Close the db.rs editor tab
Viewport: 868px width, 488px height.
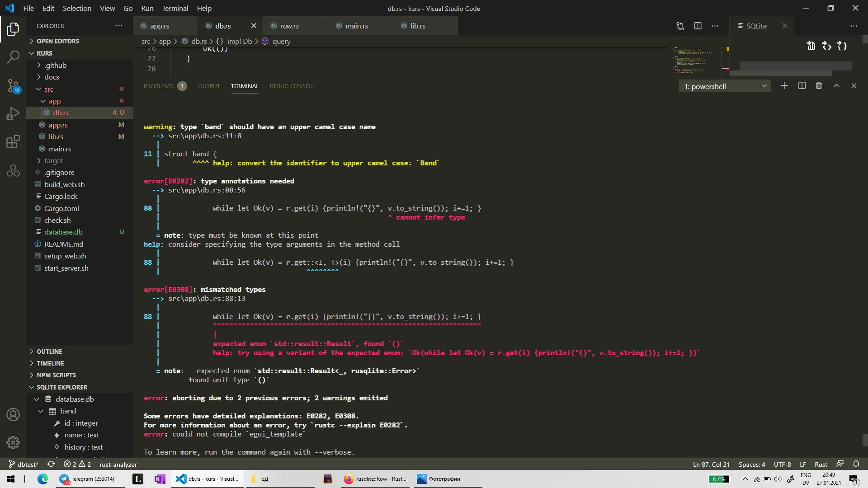(254, 26)
